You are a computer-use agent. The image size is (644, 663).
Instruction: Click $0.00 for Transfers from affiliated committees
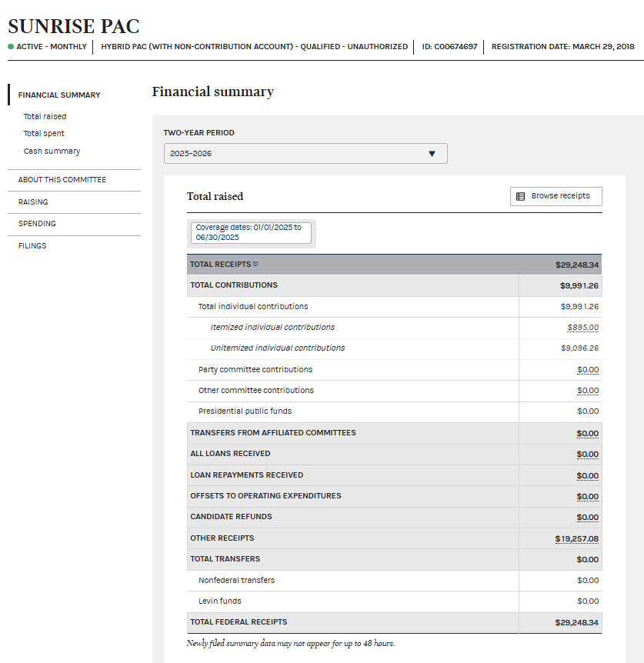[x=587, y=433]
